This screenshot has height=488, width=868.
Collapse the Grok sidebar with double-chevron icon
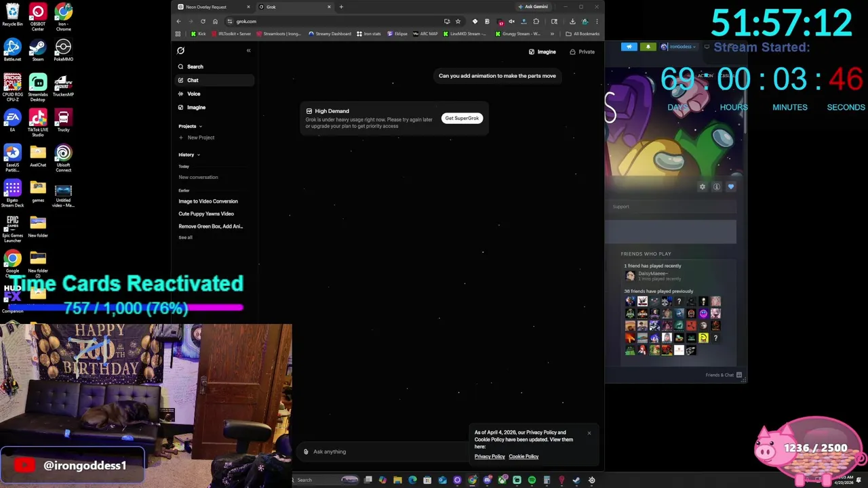tap(248, 51)
